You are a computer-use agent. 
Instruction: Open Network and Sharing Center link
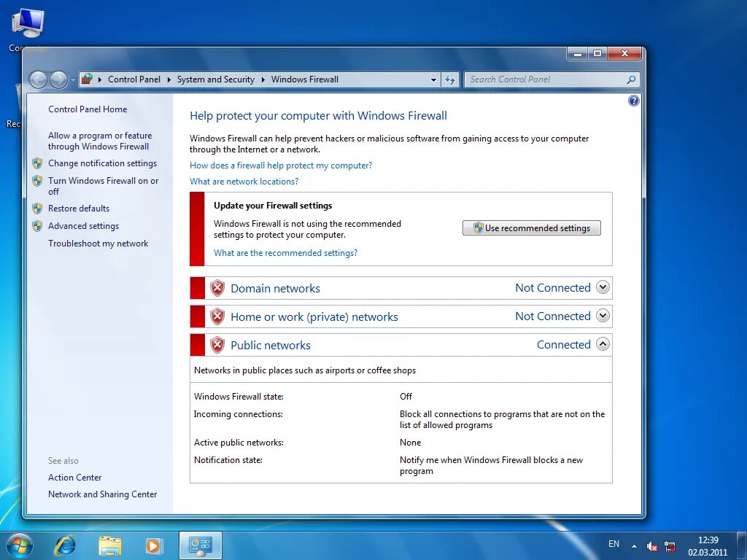102,494
